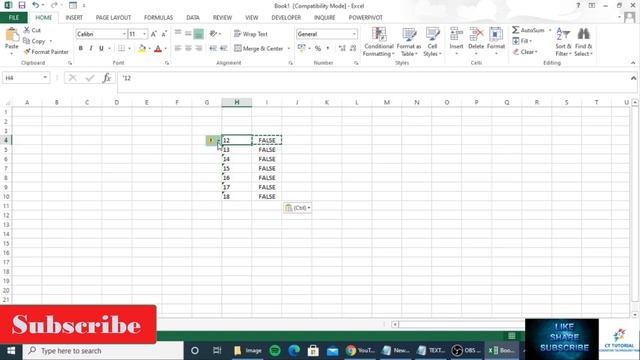Click the Windows Start button

[11, 351]
